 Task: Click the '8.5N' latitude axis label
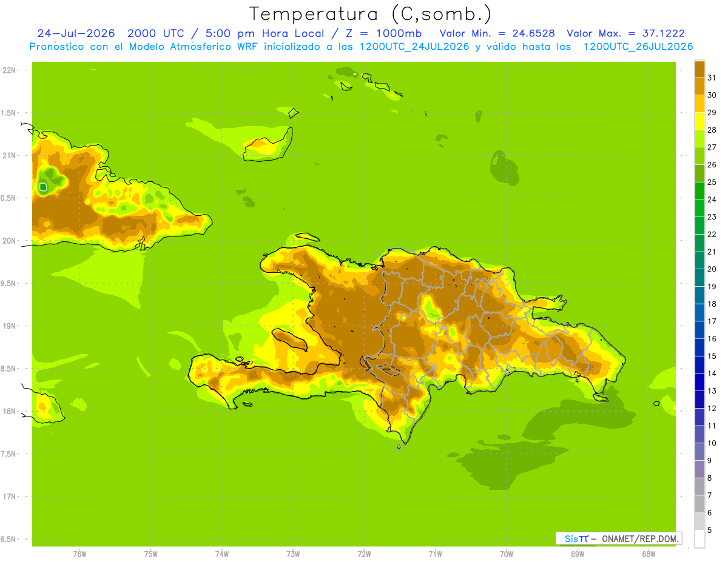tap(9, 369)
